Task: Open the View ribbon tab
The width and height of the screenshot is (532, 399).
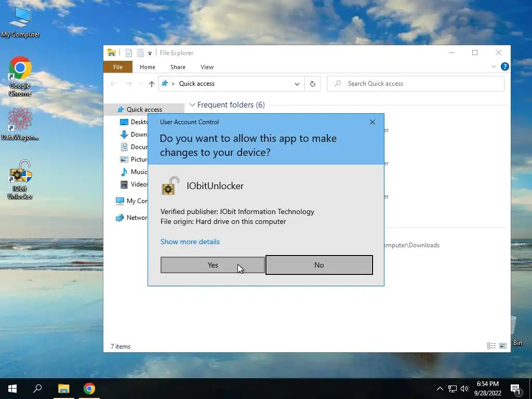Action: 207,67
